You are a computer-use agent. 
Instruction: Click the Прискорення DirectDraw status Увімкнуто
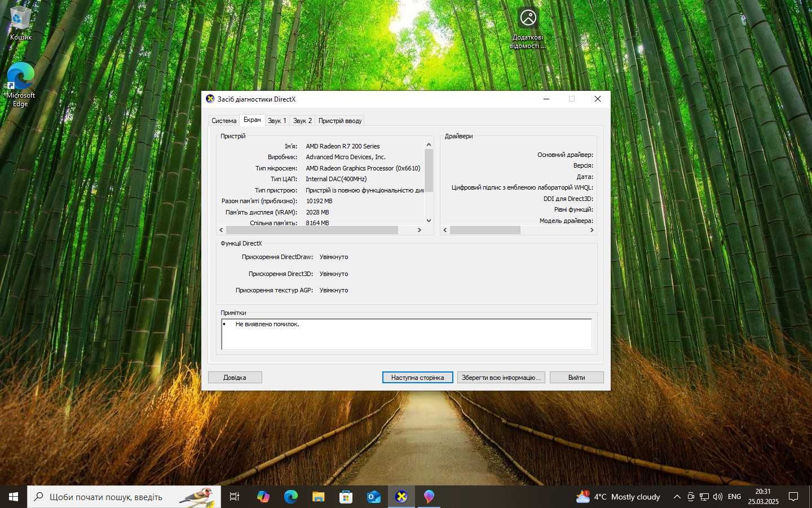click(x=334, y=257)
